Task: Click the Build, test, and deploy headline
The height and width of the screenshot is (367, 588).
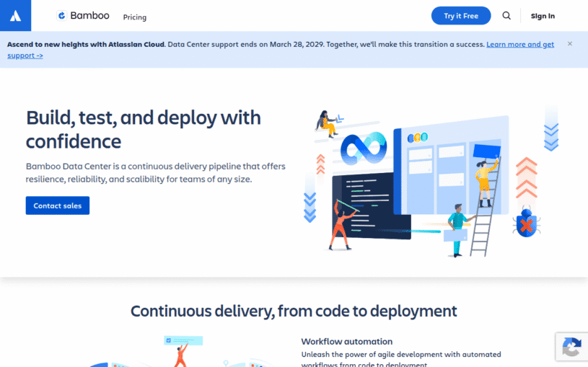Action: pos(144,129)
